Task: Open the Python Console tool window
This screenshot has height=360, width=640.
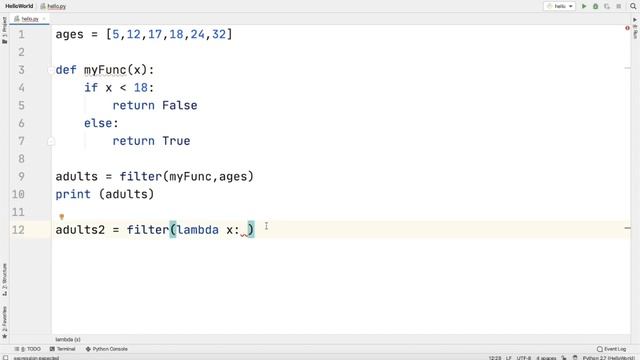Action: pos(107,349)
